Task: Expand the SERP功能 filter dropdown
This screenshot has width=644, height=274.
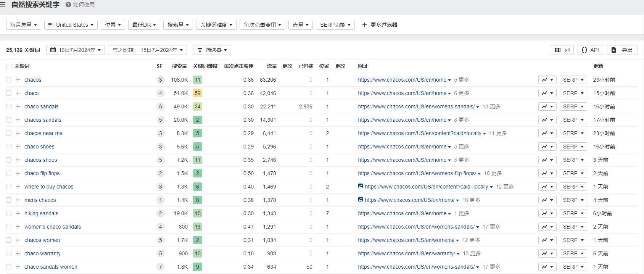Action: point(335,25)
